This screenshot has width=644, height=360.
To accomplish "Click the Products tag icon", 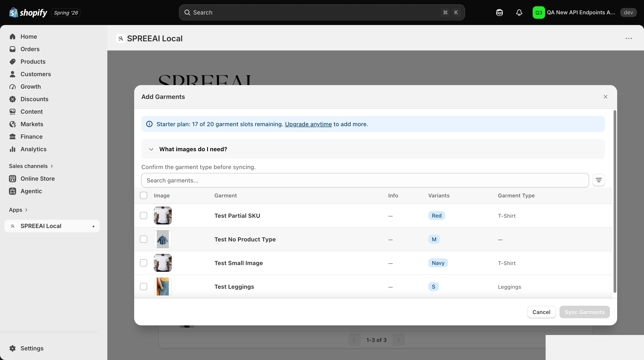I will click(13, 62).
